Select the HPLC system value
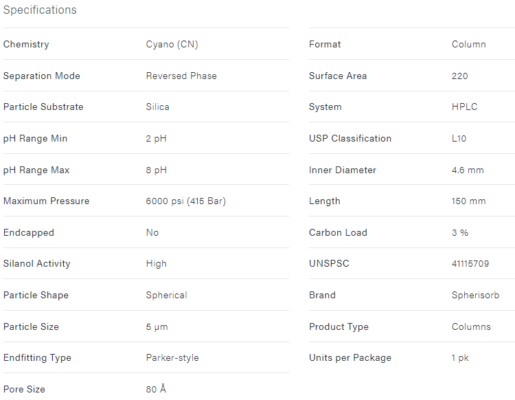The height and width of the screenshot is (400, 515). point(464,107)
